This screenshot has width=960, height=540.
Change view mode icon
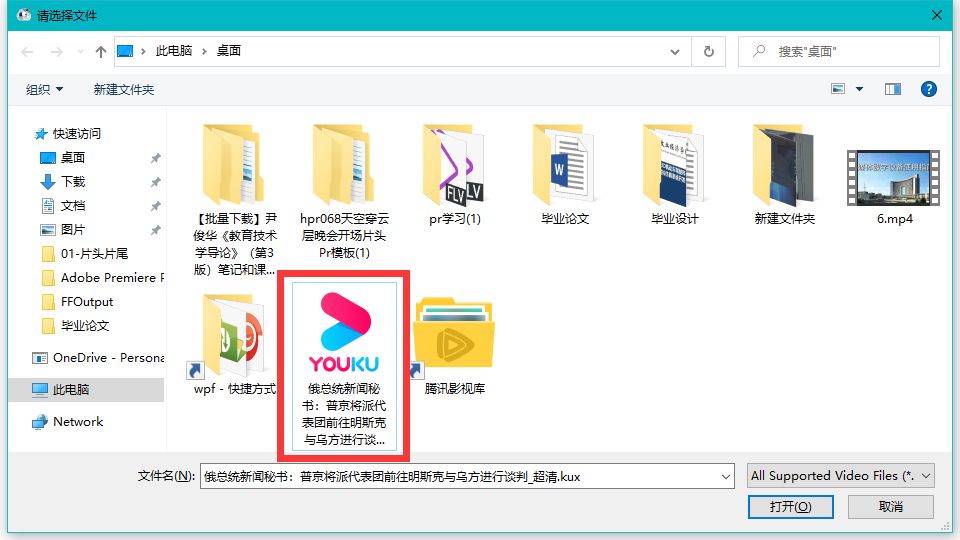[838, 89]
